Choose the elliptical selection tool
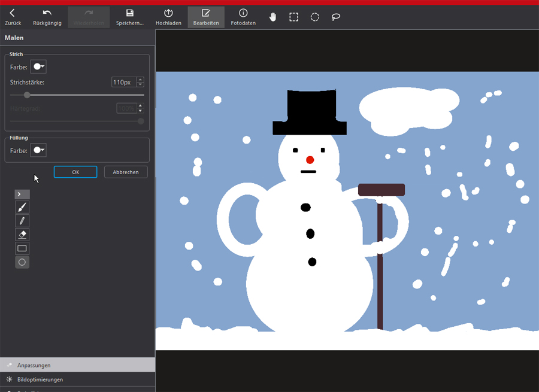 [315, 17]
